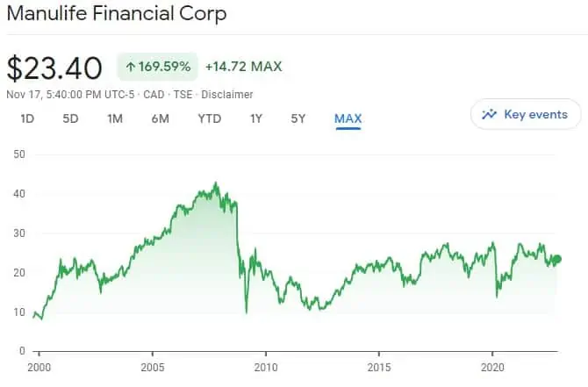Select the 1D time range tab
Viewport: 588px width, 387px height.
[x=27, y=118]
